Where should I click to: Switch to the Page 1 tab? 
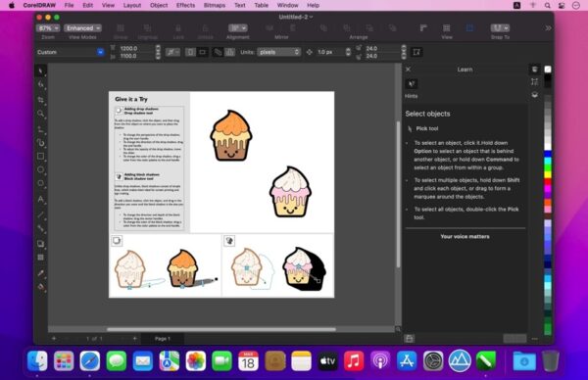click(x=163, y=339)
